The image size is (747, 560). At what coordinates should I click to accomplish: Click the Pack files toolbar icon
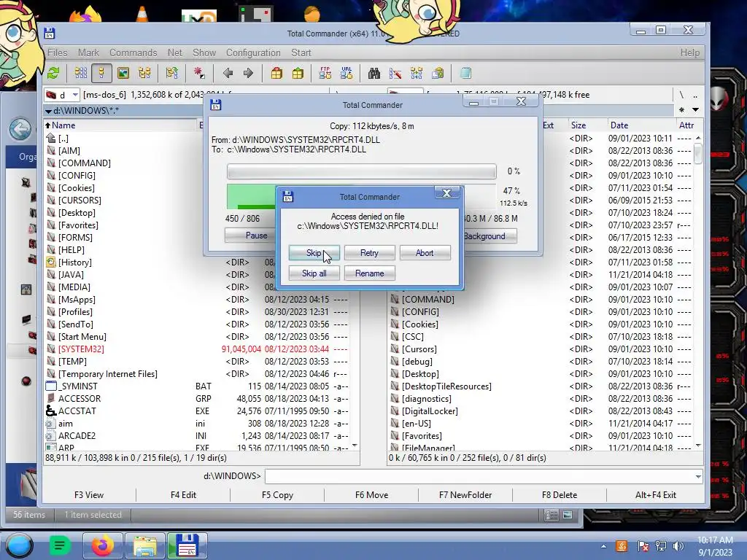[276, 73]
